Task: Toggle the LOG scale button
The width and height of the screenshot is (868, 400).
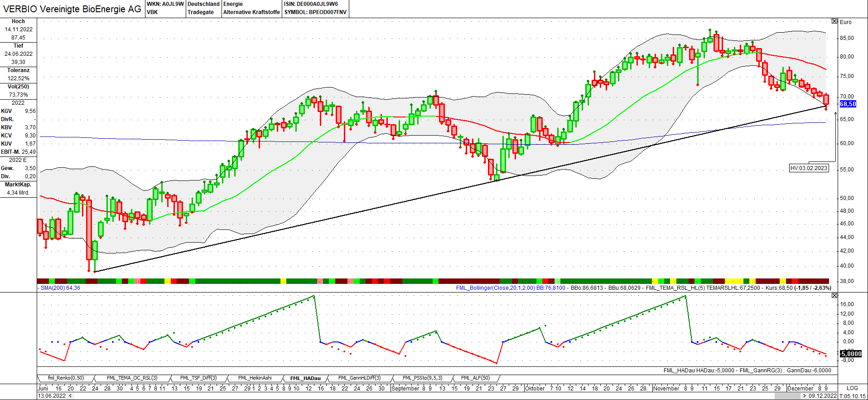Action: tap(852, 388)
